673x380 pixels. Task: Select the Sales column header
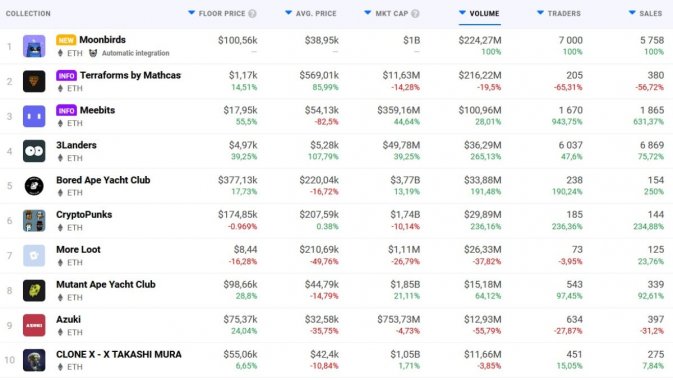(x=651, y=14)
